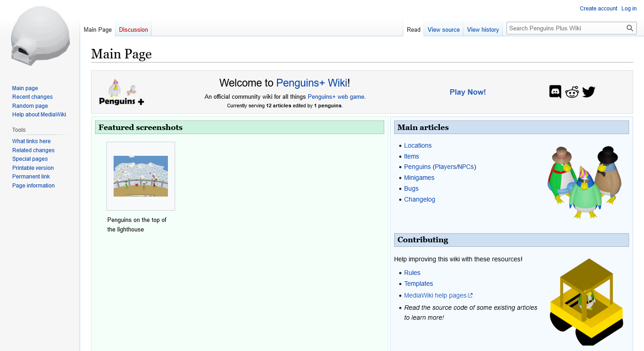Screen dimensions: 644x351
Task: Click the igloo wiki logo
Action: [40, 36]
